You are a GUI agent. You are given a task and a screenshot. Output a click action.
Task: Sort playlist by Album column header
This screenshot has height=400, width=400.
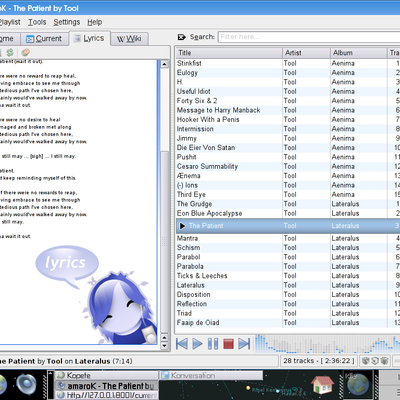coord(359,53)
